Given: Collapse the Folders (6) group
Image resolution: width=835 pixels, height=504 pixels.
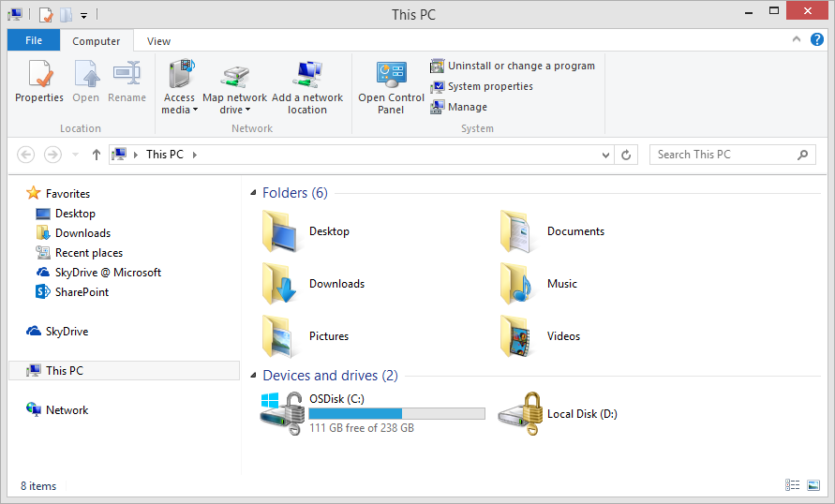Looking at the screenshot, I should tap(252, 193).
